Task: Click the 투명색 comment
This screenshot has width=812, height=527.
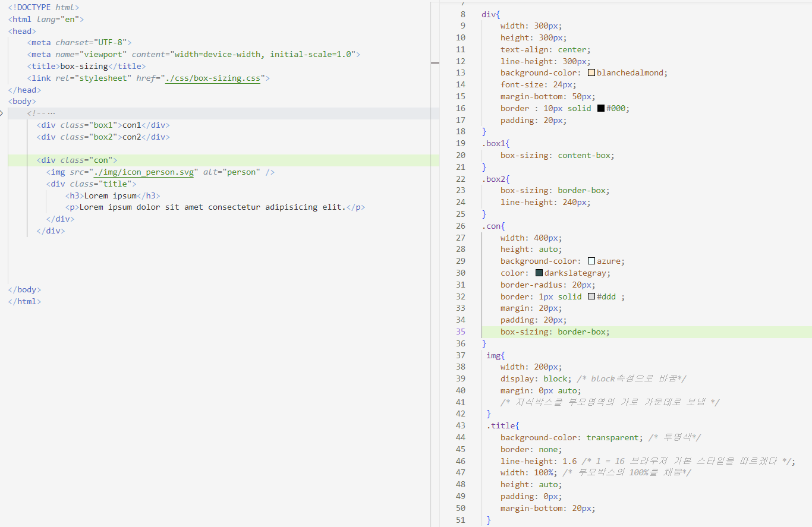Action: pyautogui.click(x=676, y=437)
